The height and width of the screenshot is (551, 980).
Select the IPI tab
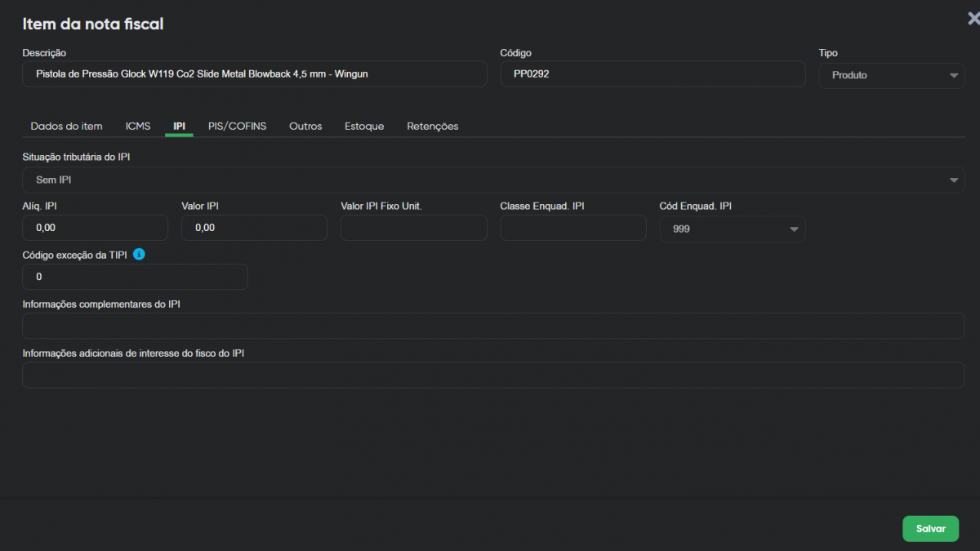pos(179,127)
